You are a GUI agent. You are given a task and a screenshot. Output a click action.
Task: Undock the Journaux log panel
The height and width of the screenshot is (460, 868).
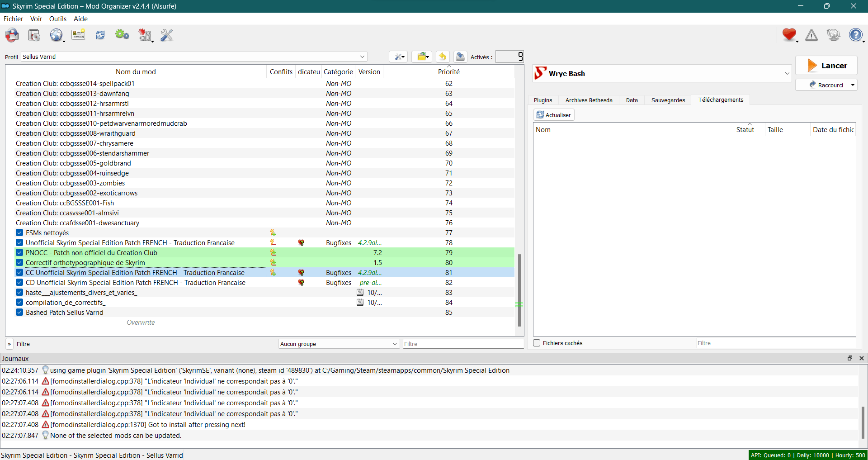point(850,358)
